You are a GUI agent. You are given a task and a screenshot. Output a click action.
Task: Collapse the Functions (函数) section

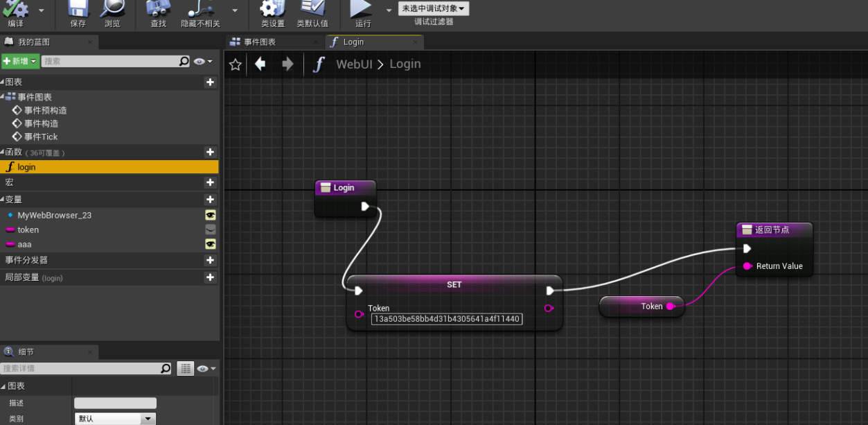click(x=3, y=152)
